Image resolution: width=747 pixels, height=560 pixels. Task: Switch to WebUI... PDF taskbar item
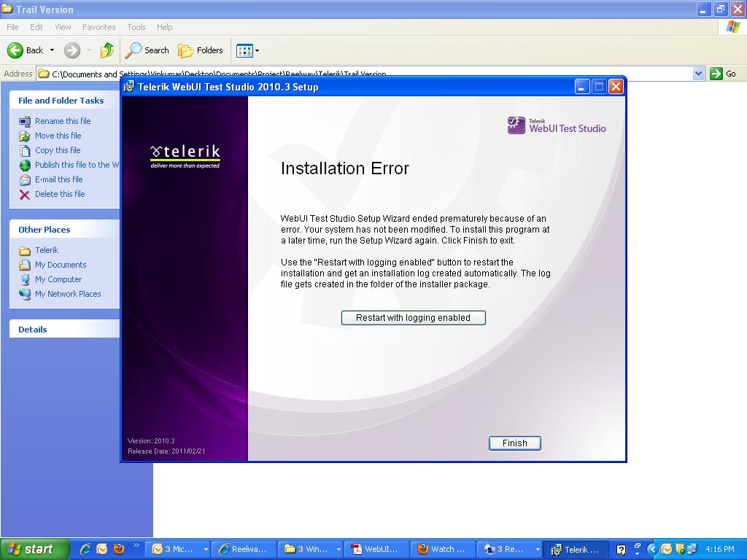(377, 549)
